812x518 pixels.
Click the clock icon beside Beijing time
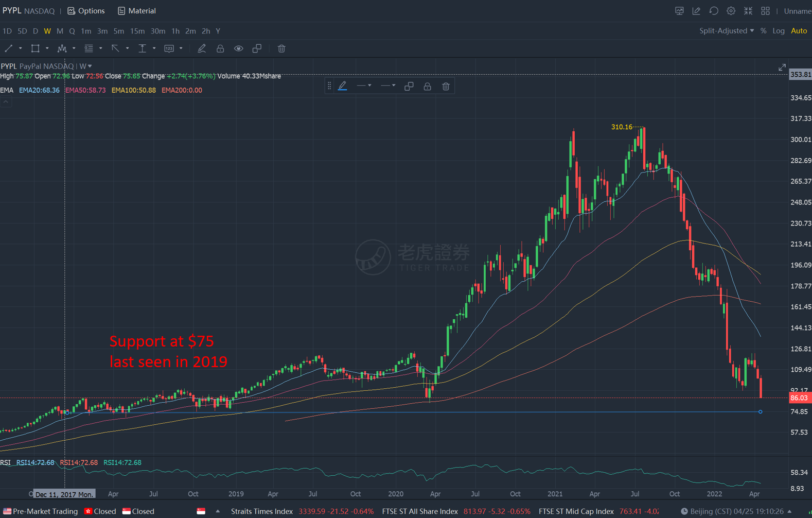coord(684,511)
